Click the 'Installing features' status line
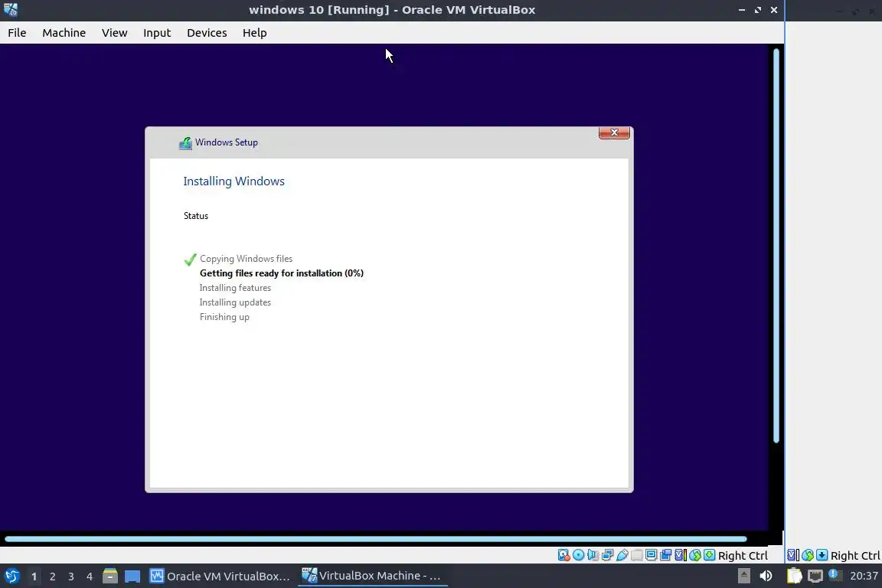Screen dimensions: 882x588 pos(235,288)
